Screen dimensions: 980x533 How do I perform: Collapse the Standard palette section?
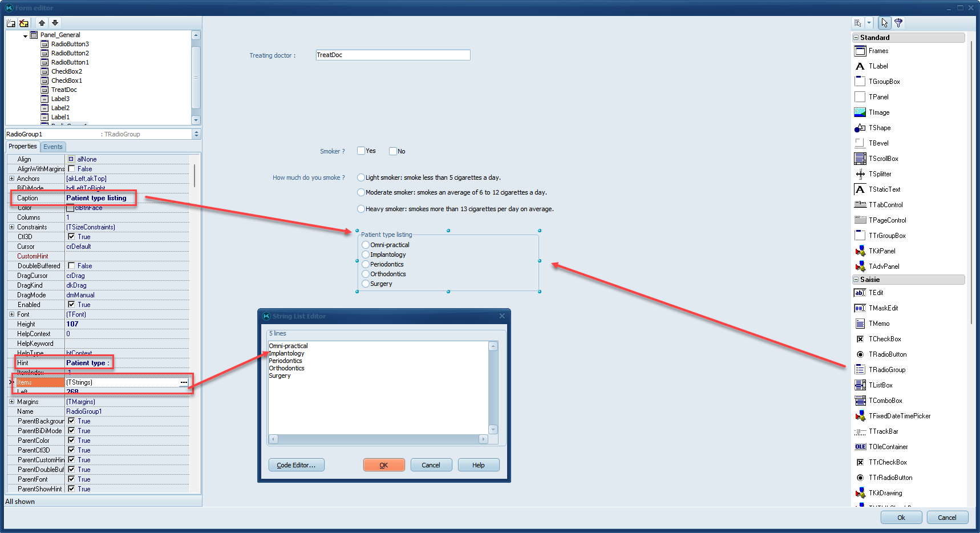[856, 38]
